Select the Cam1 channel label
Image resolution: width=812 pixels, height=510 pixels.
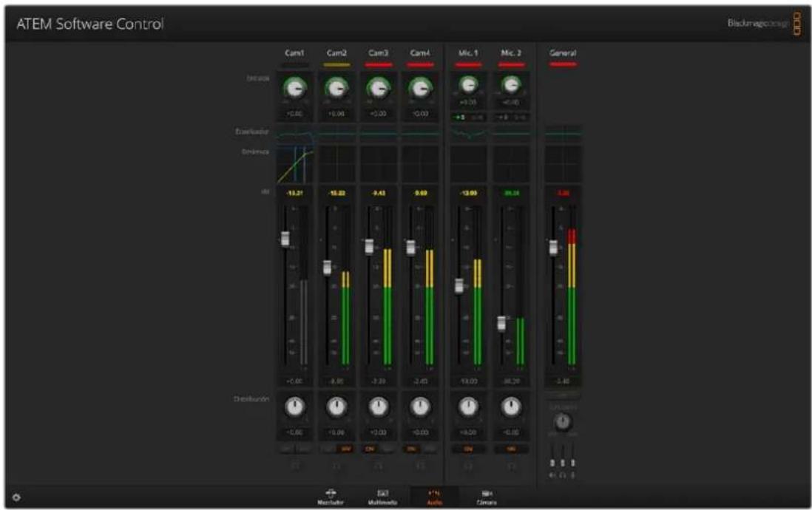click(294, 52)
